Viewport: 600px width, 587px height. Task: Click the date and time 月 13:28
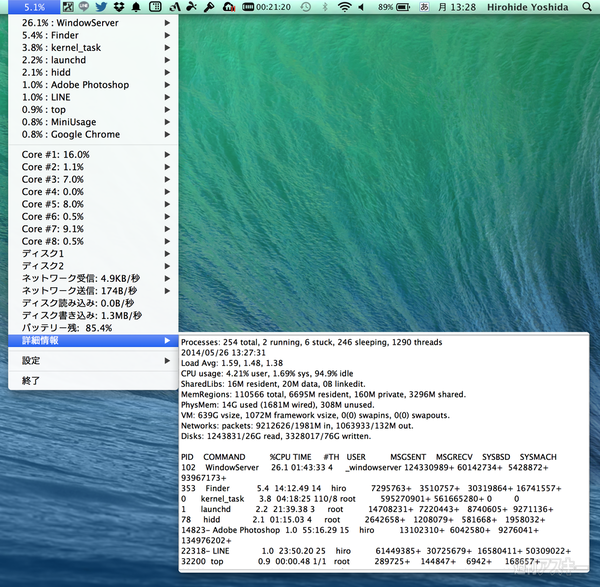pos(457,7)
